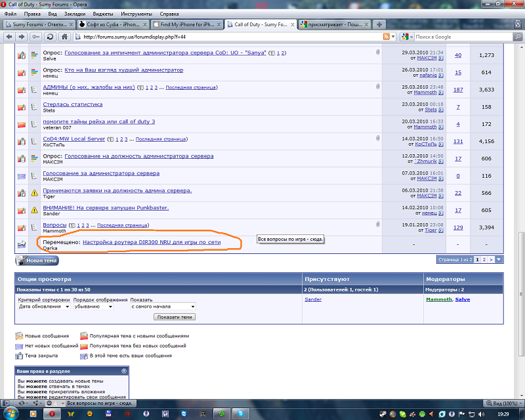525x420 pixels.
Task: Click the Skype icon in the Windows taskbar
Action: (x=241, y=413)
